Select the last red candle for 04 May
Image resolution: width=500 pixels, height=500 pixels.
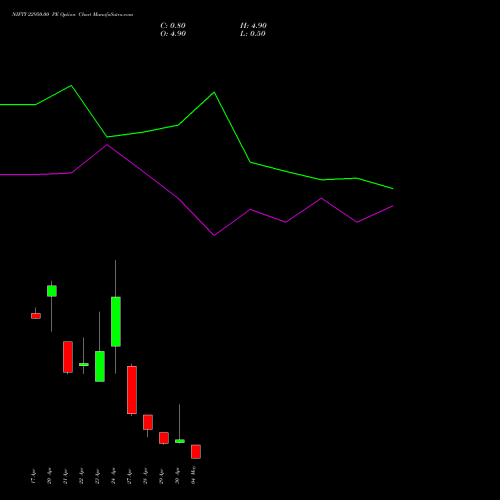click(196, 452)
